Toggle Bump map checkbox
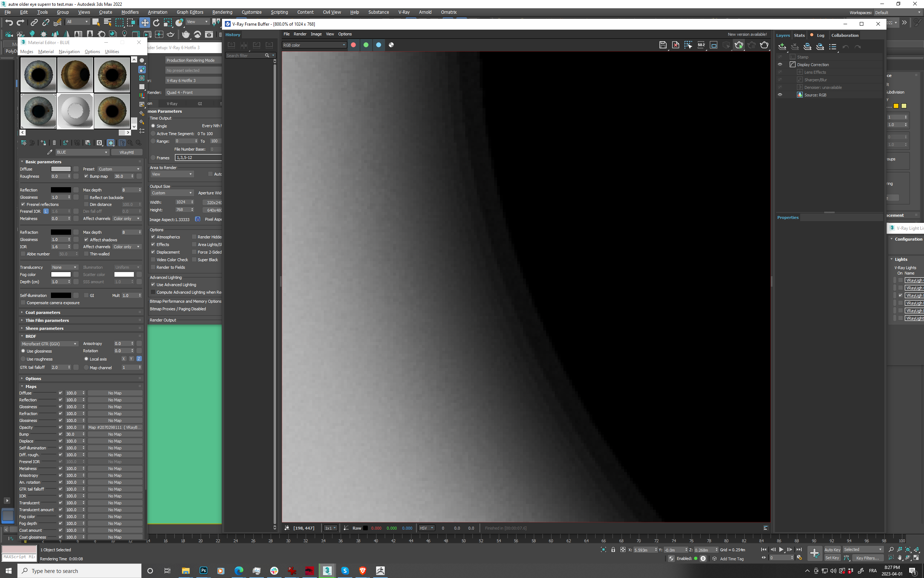The height and width of the screenshot is (578, 924). tap(86, 176)
